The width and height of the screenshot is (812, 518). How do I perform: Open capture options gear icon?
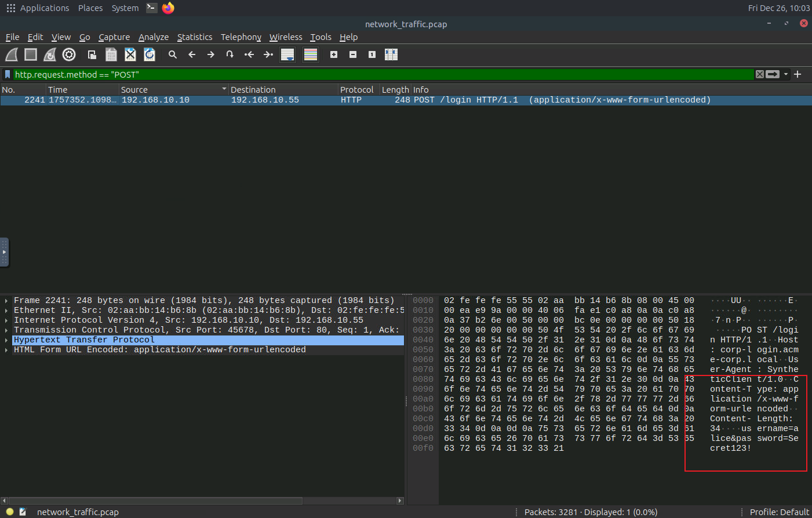click(x=69, y=54)
